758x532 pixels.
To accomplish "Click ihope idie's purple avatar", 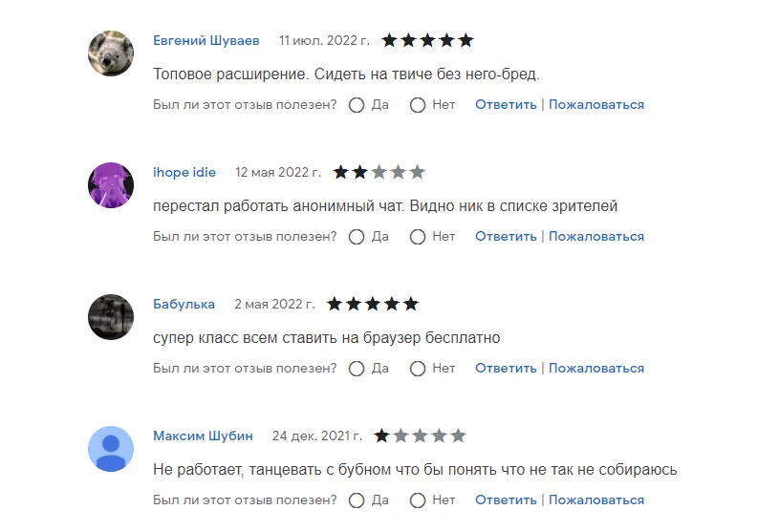I will (111, 185).
